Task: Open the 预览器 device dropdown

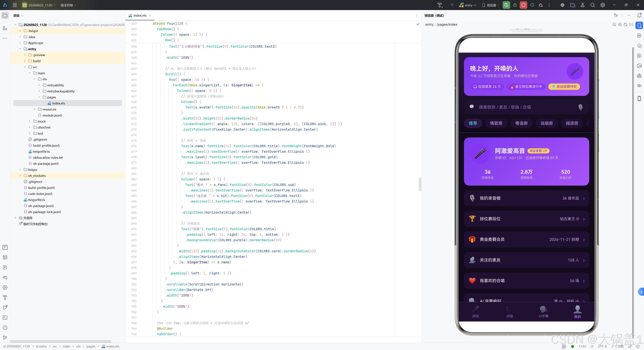Action: (491, 5)
